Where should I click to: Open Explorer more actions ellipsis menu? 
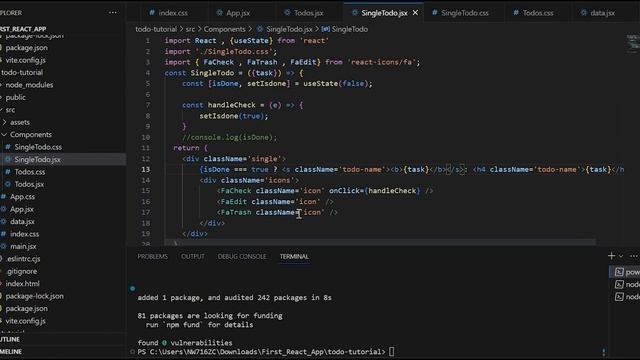113,13
